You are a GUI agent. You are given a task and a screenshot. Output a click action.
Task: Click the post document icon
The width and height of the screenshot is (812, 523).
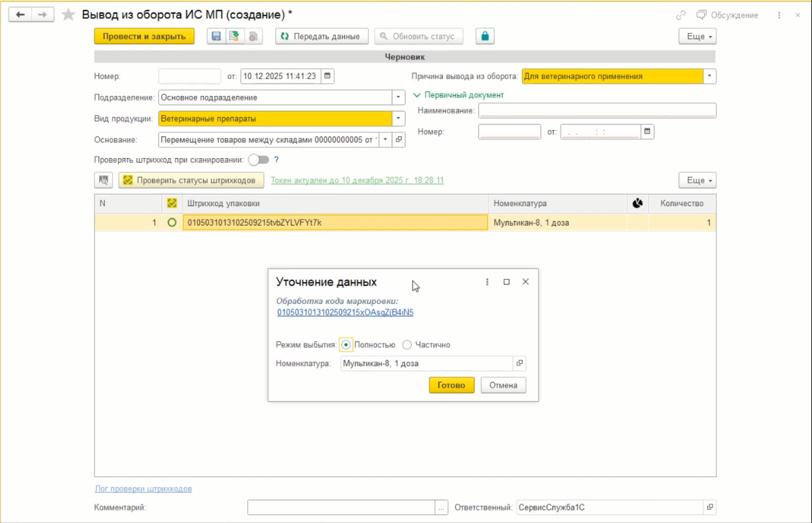[234, 37]
